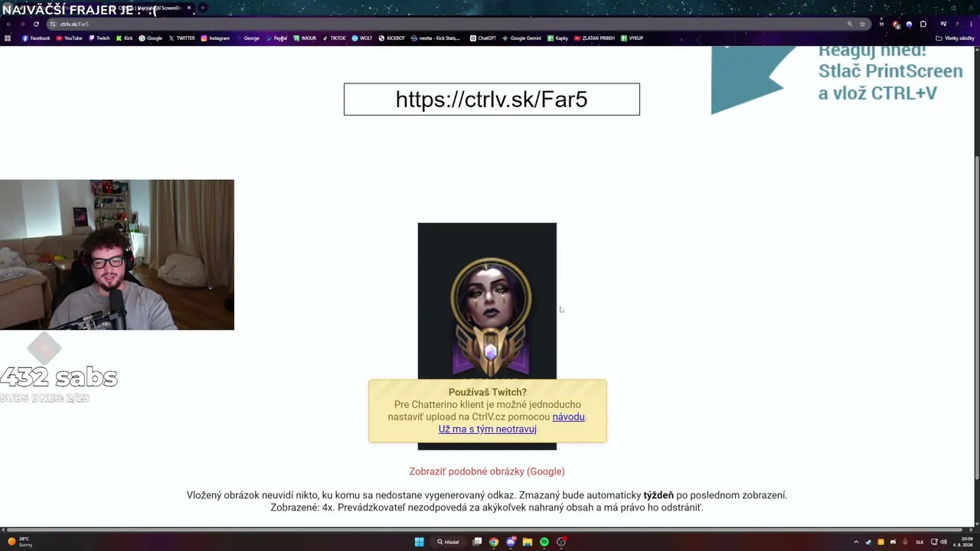Screen dimensions: 980x551
Task: Bookmark this page with the star icon
Action: [x=862, y=24]
